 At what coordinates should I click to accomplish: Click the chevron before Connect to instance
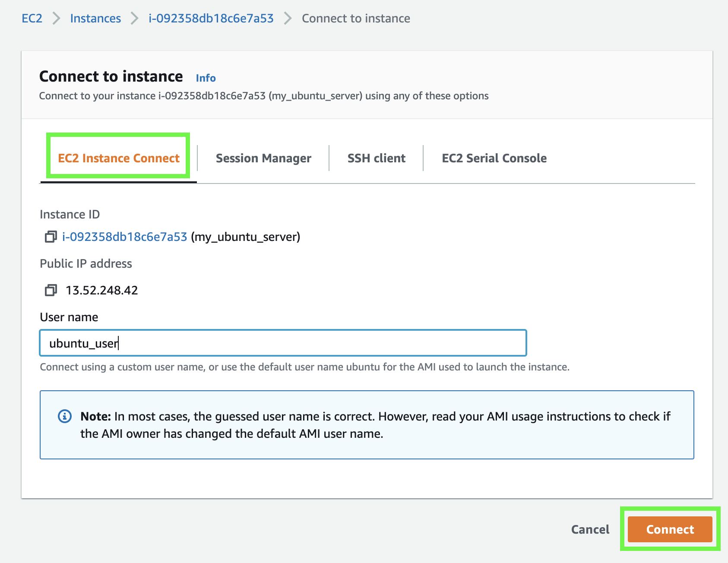[287, 19]
